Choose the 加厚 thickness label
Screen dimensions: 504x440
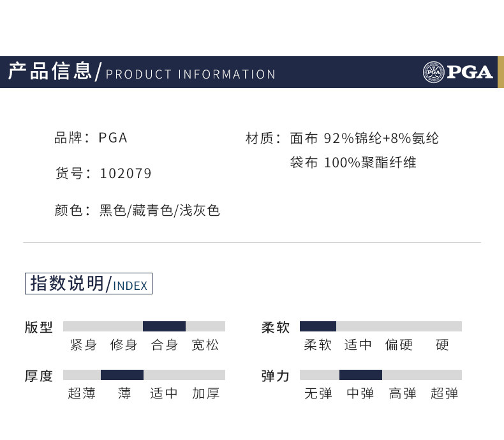tap(205, 393)
